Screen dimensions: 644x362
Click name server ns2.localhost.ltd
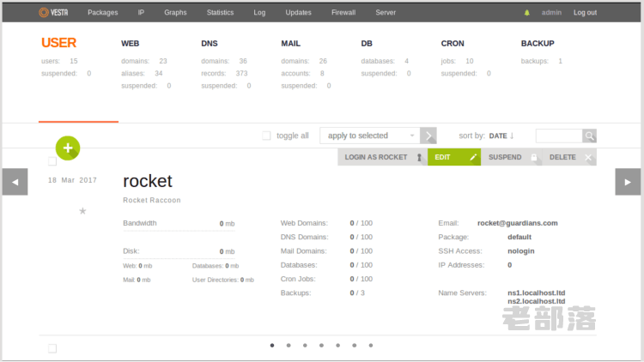click(537, 301)
